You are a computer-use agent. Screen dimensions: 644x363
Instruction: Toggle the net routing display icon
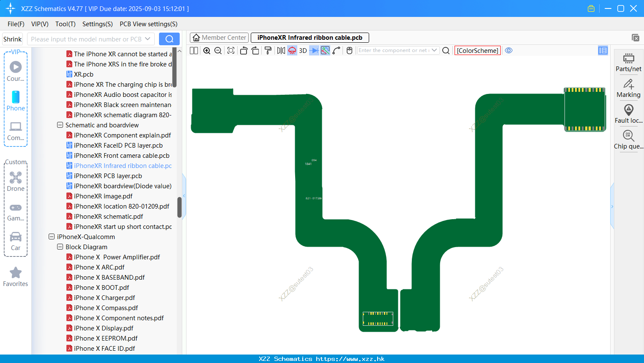[x=325, y=50]
